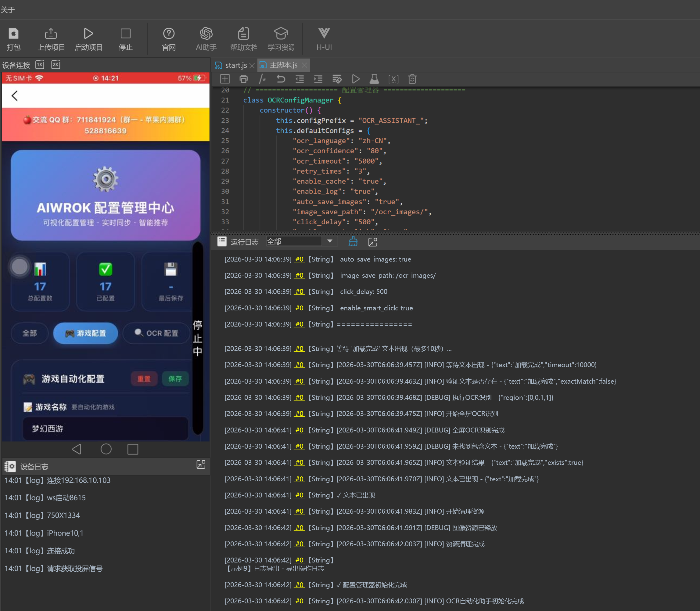Click the 上传项目 upload icon
Viewport: 700px width, 611px height.
coord(51,33)
